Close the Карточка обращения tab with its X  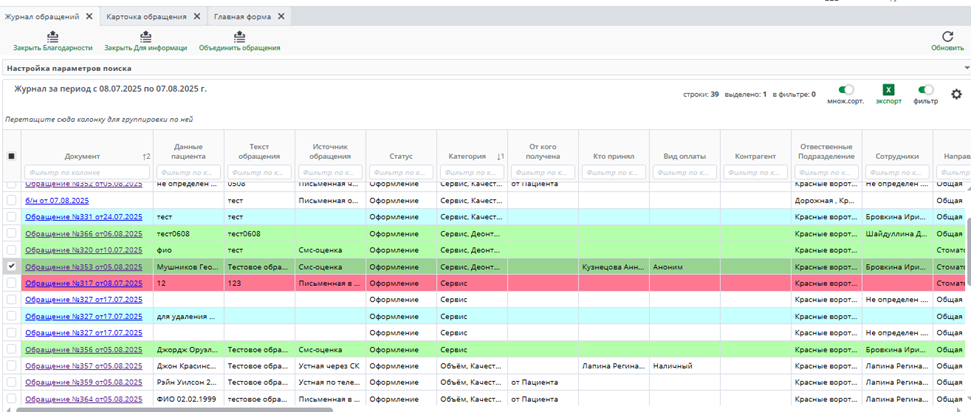[197, 17]
